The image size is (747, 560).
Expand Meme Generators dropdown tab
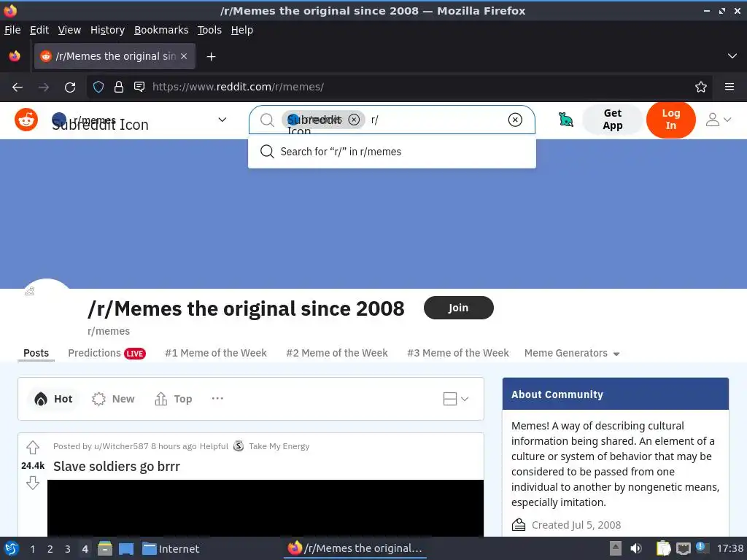point(572,354)
